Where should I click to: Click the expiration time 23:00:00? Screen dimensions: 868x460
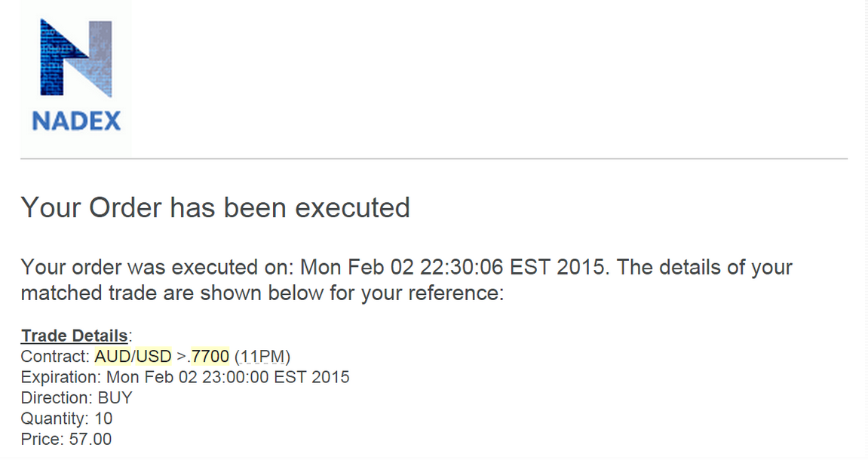click(235, 377)
